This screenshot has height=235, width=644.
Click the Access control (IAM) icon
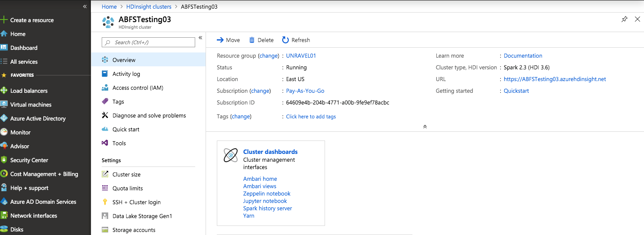point(105,88)
